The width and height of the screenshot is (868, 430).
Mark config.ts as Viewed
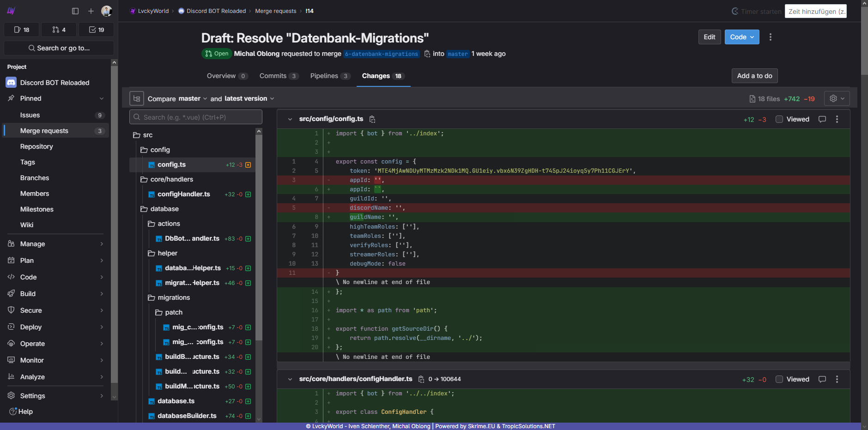[779, 119]
